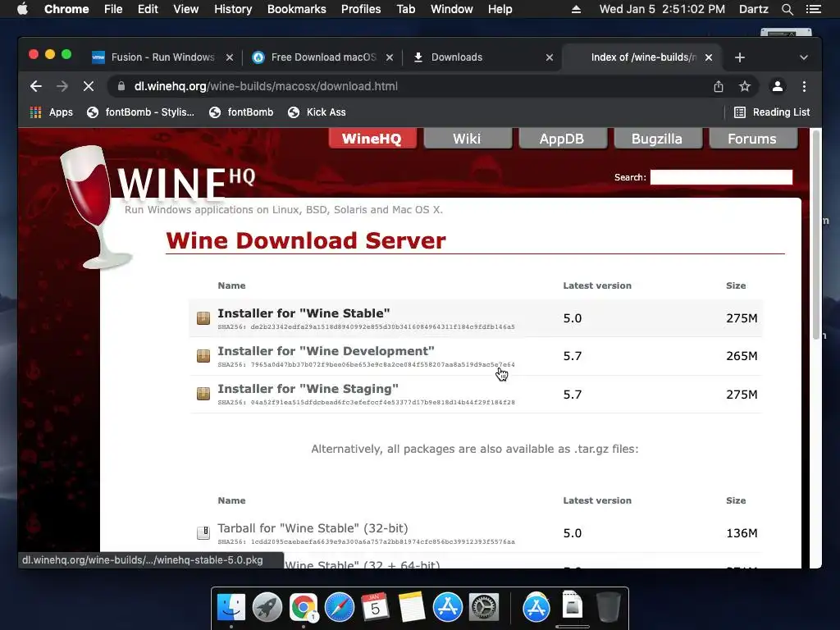The height and width of the screenshot is (630, 840).
Task: Click the eject icon in menu bar
Action: [x=577, y=9]
